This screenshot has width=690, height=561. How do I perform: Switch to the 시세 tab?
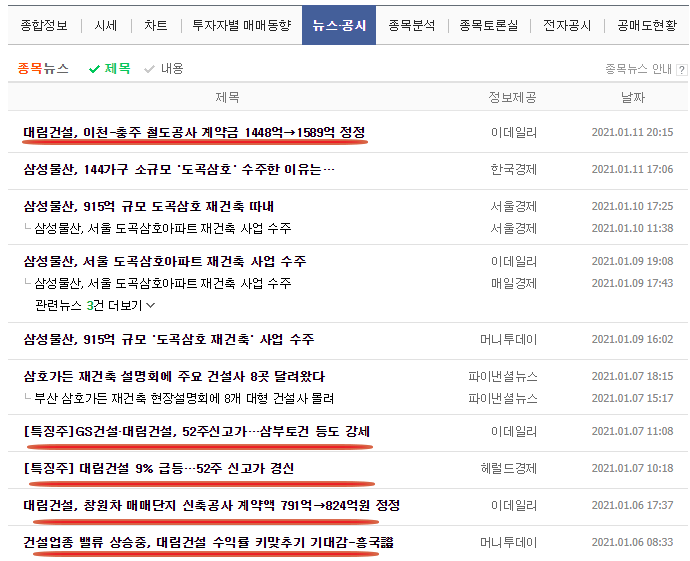pyautogui.click(x=106, y=26)
